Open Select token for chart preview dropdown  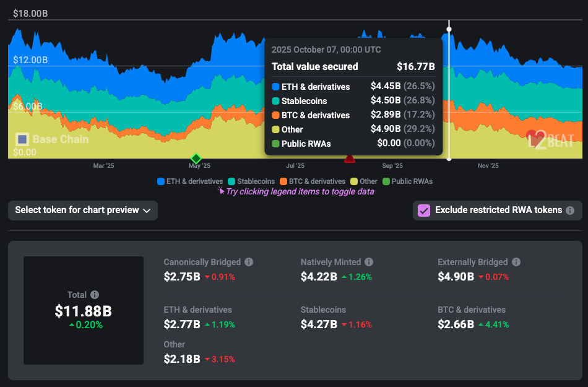point(83,211)
